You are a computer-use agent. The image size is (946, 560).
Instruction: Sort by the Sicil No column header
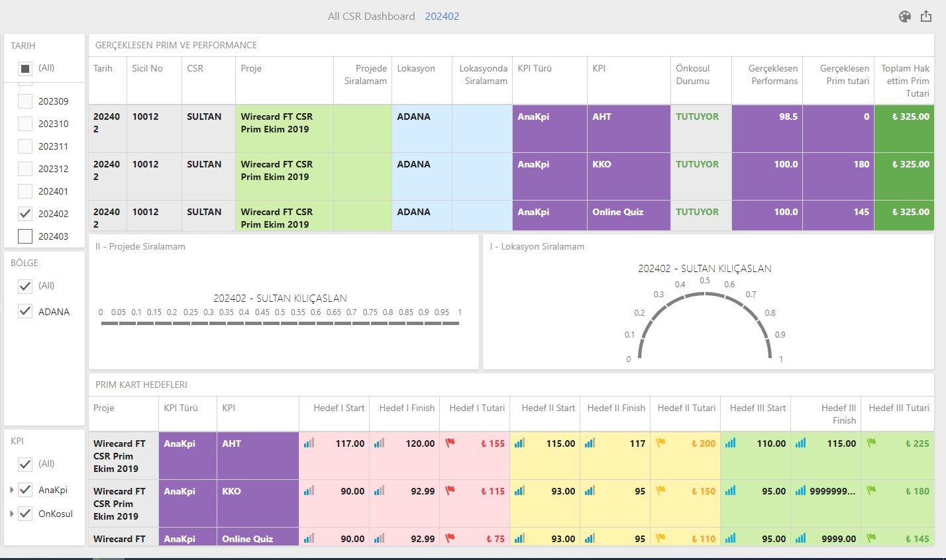[x=154, y=81]
